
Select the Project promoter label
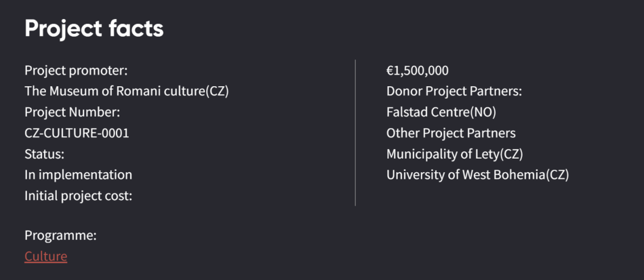point(76,71)
